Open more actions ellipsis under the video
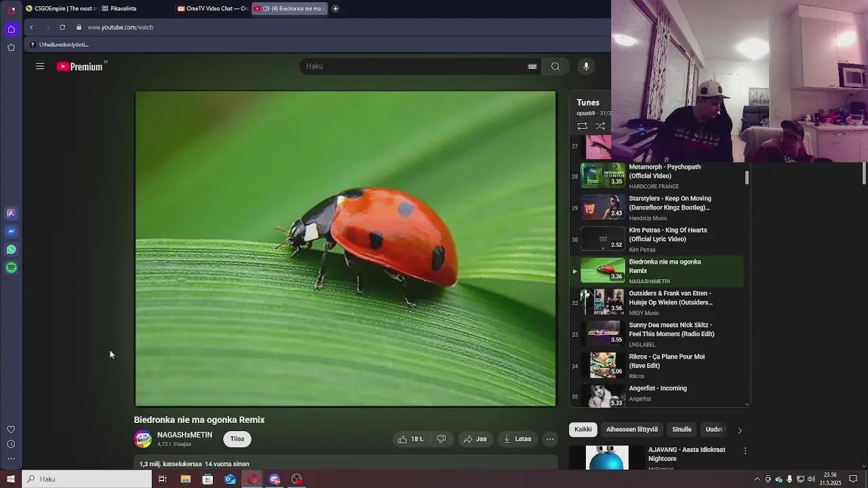This screenshot has width=868, height=488. point(550,439)
